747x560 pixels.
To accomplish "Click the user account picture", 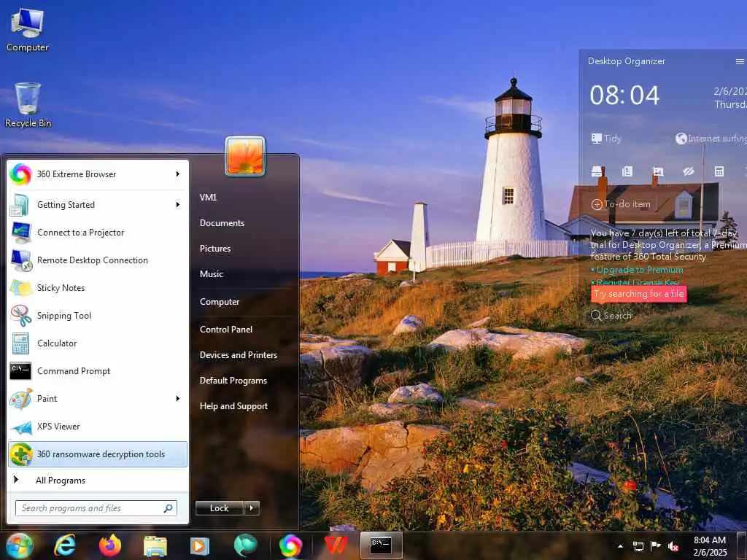I will coord(245,156).
